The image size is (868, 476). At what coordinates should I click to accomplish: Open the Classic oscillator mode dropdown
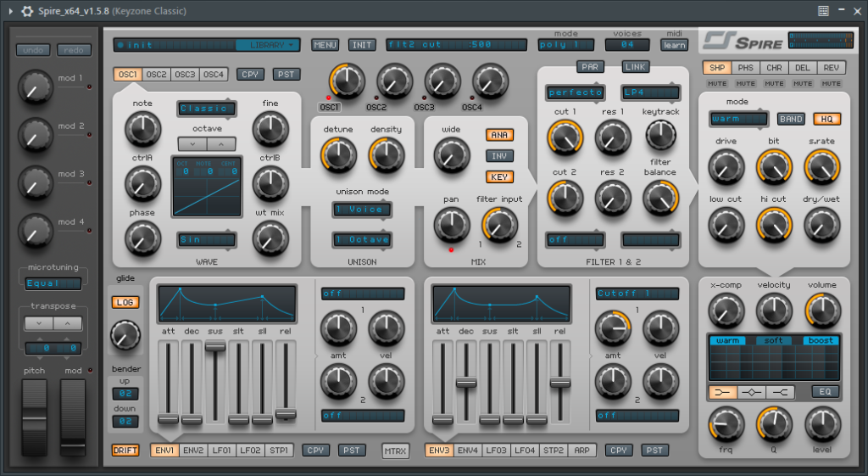(207, 109)
